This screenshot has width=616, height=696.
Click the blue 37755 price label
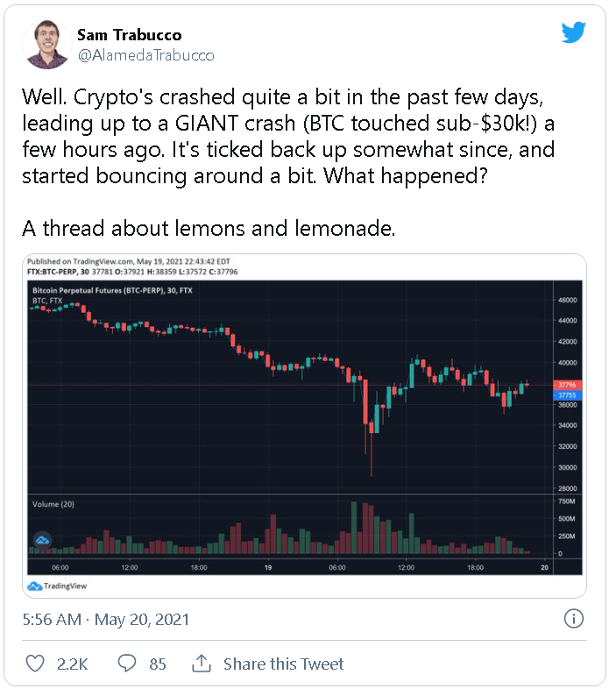pyautogui.click(x=567, y=395)
